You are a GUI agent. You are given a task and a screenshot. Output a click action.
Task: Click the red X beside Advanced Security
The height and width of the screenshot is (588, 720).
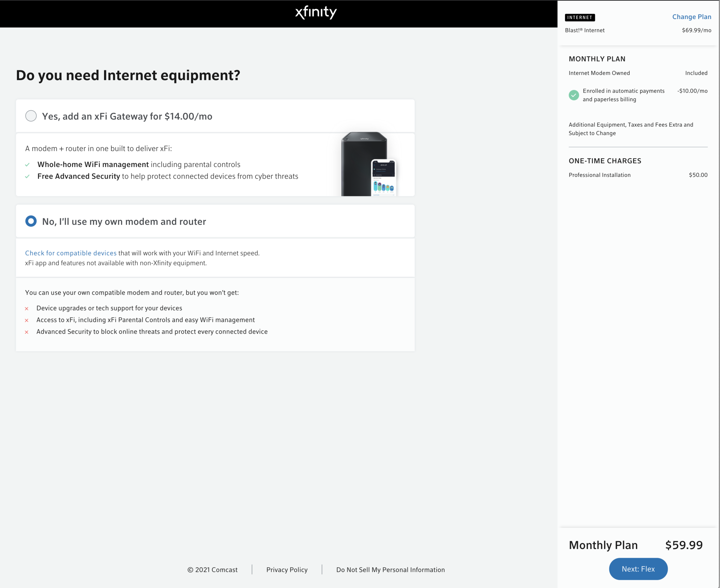[x=27, y=332]
